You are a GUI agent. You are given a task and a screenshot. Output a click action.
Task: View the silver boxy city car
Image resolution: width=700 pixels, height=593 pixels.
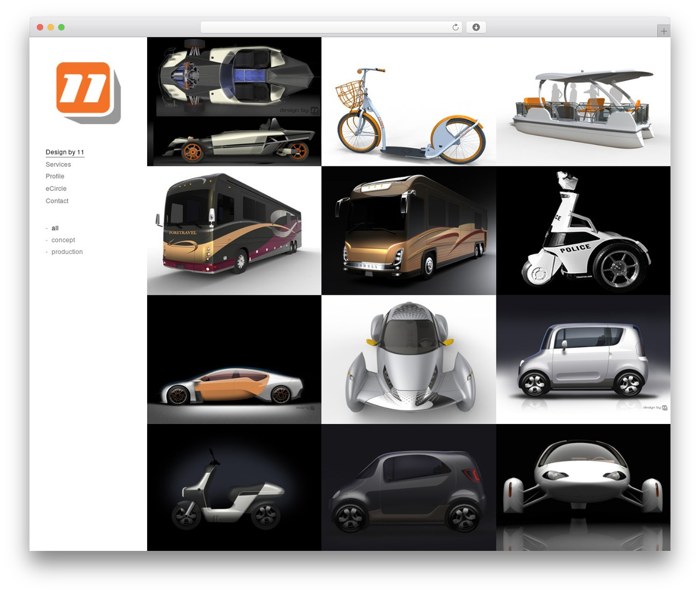583,359
